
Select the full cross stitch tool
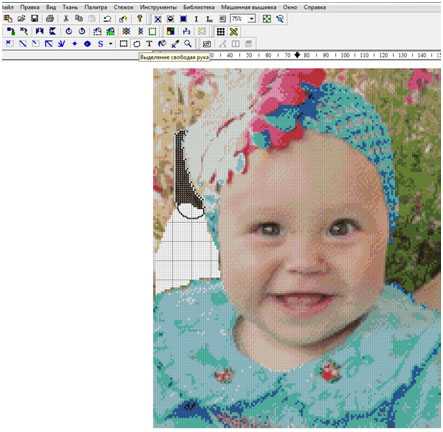coord(158,19)
